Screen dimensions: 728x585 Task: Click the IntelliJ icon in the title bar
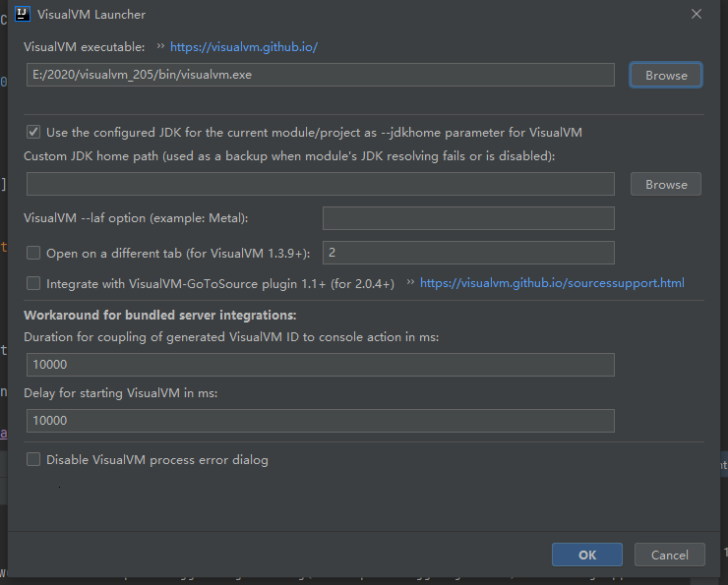click(x=23, y=14)
